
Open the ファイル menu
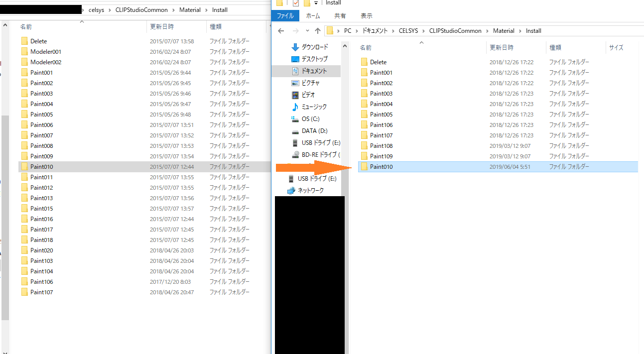285,16
